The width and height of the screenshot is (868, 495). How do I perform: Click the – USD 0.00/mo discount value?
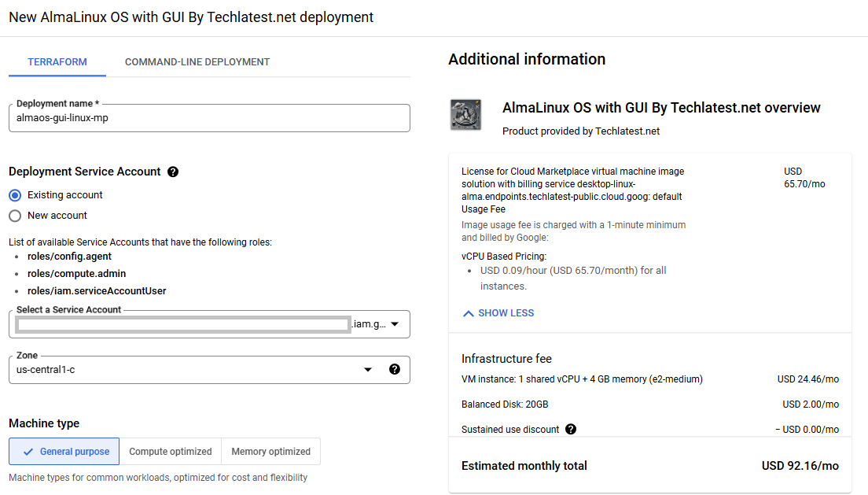(x=807, y=429)
